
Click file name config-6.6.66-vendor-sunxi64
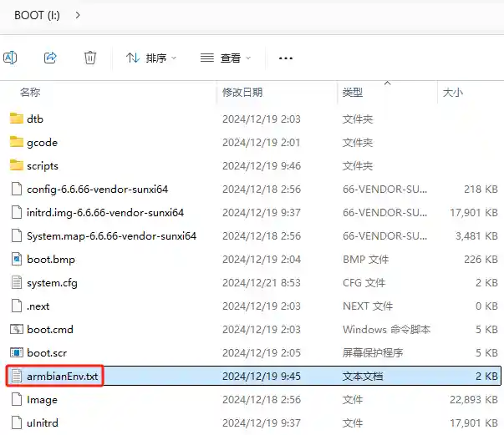tap(98, 190)
